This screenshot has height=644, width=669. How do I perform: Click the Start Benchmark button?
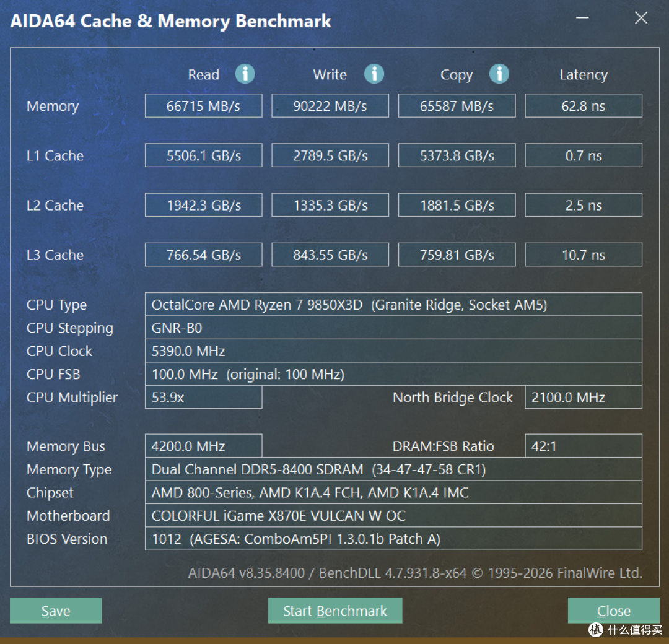(x=335, y=611)
